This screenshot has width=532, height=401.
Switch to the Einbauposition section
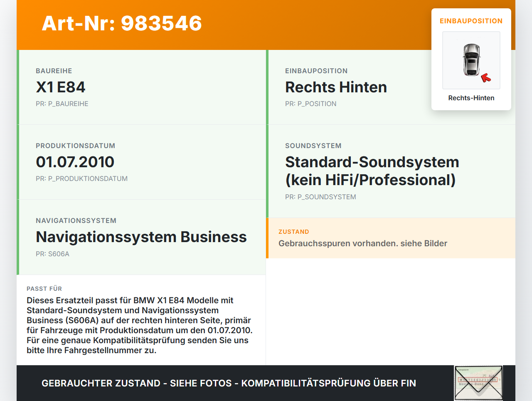coord(335,87)
